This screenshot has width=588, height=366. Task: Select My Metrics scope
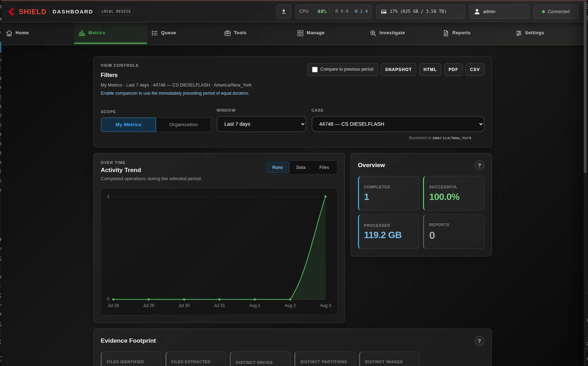pyautogui.click(x=128, y=125)
